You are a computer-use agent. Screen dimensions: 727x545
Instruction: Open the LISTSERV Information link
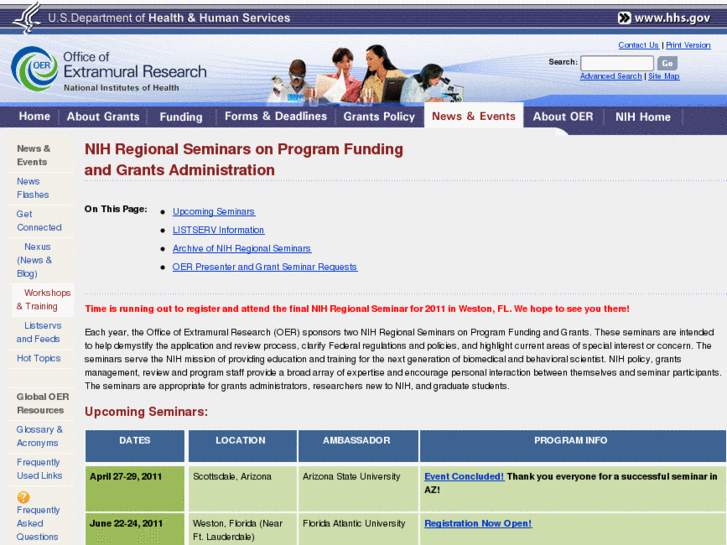[x=218, y=230]
